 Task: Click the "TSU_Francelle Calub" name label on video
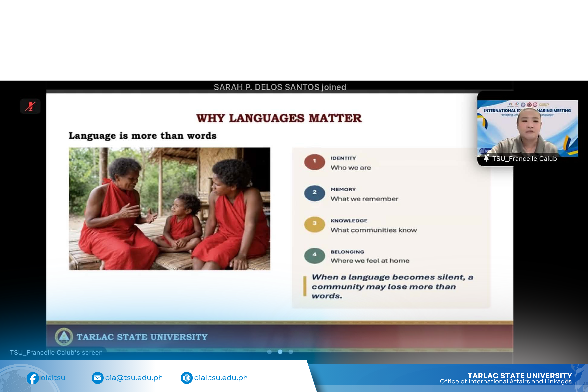(x=525, y=159)
